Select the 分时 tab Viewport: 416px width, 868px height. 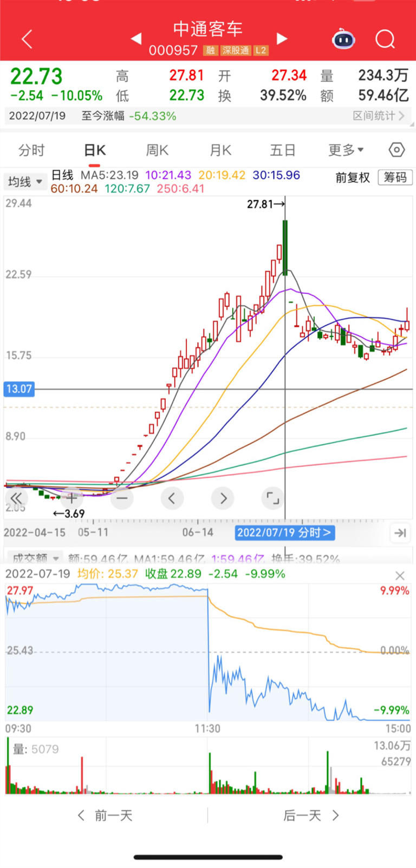(x=31, y=150)
